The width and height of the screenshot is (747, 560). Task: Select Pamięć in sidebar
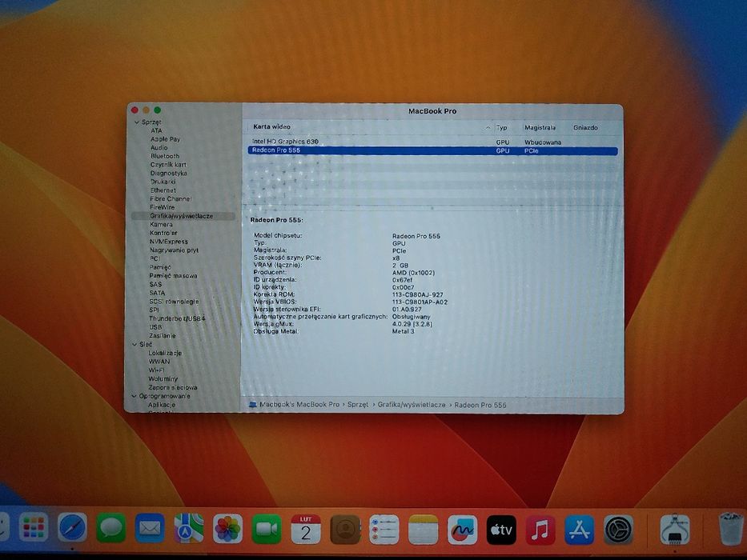[x=160, y=268]
